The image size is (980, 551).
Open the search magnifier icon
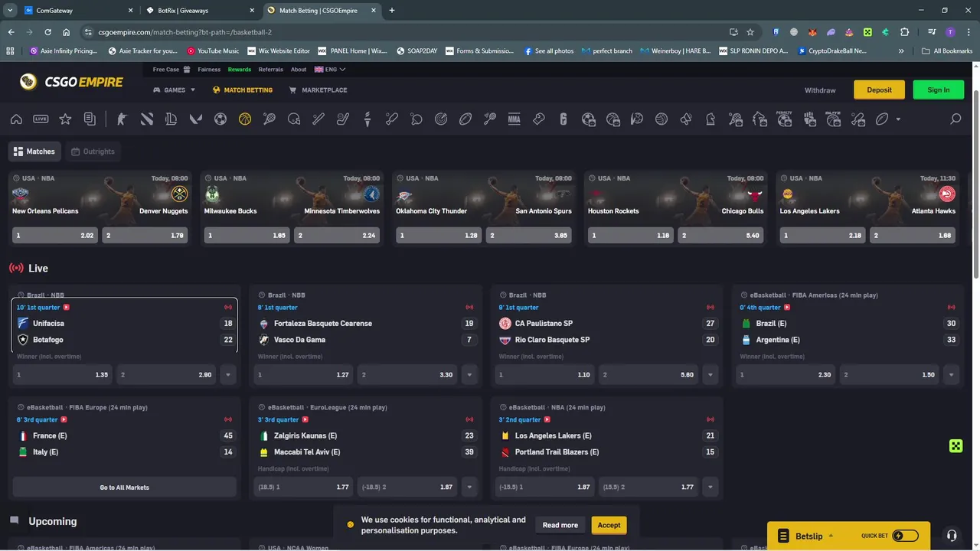coord(955,119)
